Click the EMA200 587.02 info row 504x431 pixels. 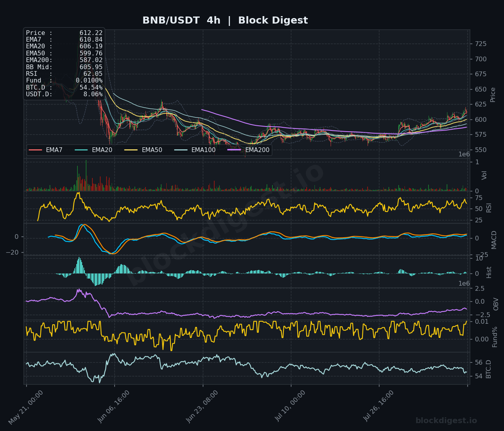pyautogui.click(x=64, y=60)
